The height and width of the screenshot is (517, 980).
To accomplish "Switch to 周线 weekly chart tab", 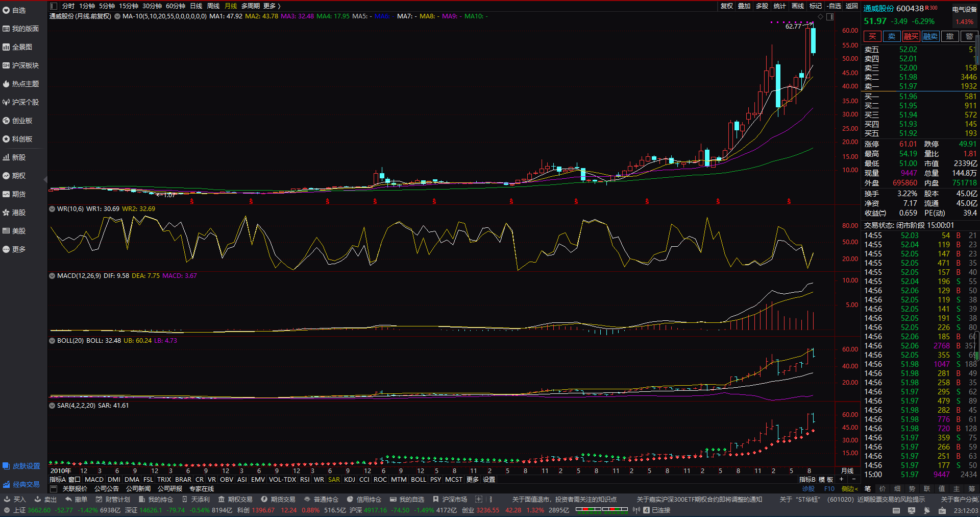I will pos(213,6).
